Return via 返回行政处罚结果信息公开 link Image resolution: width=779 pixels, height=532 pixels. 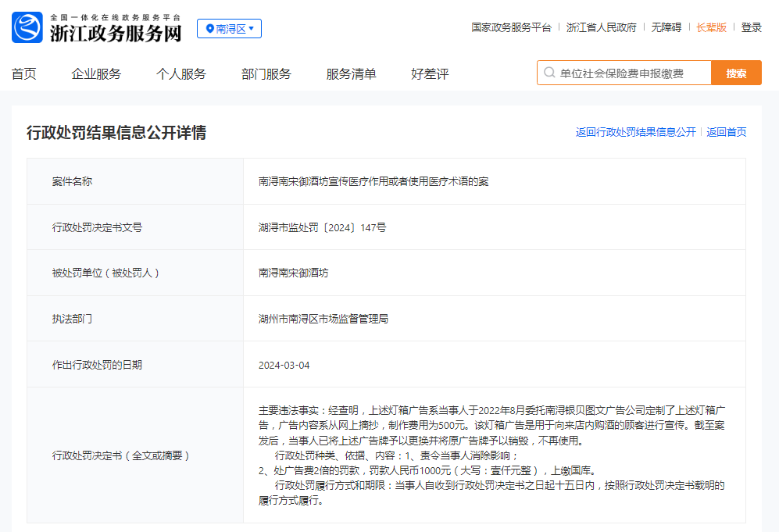tap(635, 132)
